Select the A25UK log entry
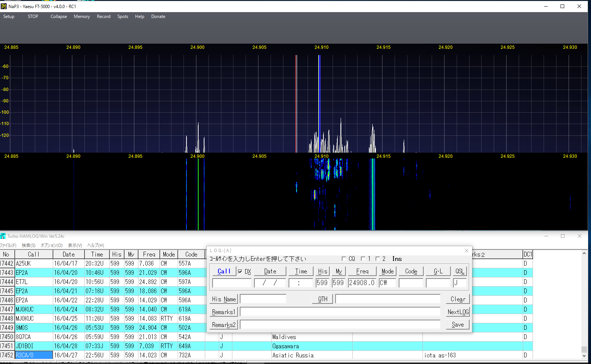This screenshot has height=364, width=591. coord(34,263)
